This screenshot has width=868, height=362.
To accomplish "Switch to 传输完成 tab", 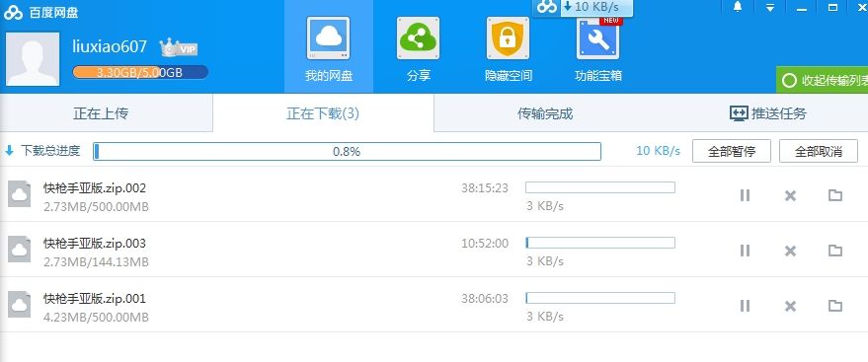I will tap(545, 113).
